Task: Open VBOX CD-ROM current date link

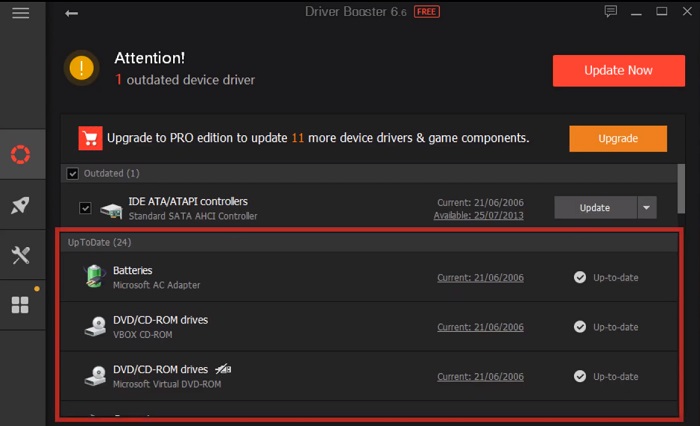Action: pos(480,327)
